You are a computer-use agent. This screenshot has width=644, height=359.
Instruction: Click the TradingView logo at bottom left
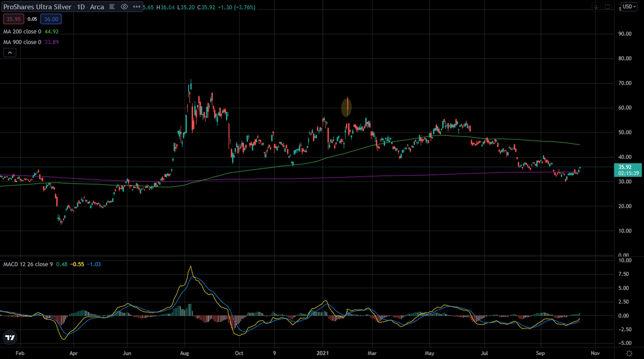[x=9, y=337]
